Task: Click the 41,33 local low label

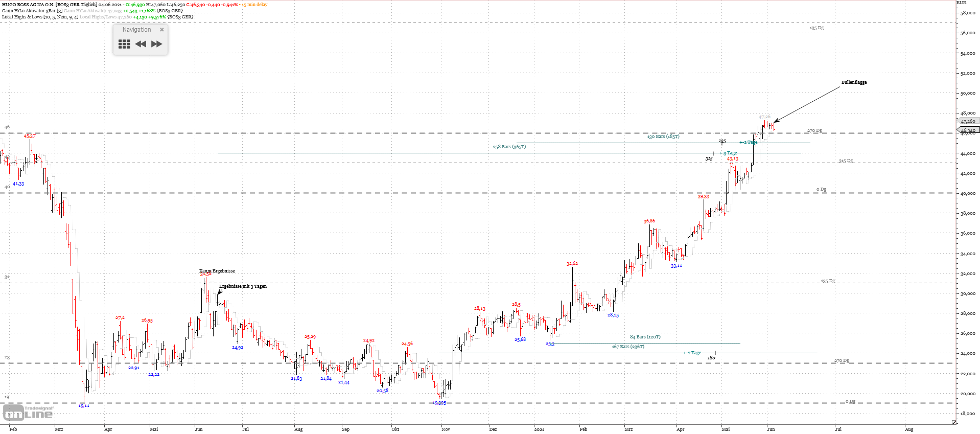Action: tap(18, 184)
